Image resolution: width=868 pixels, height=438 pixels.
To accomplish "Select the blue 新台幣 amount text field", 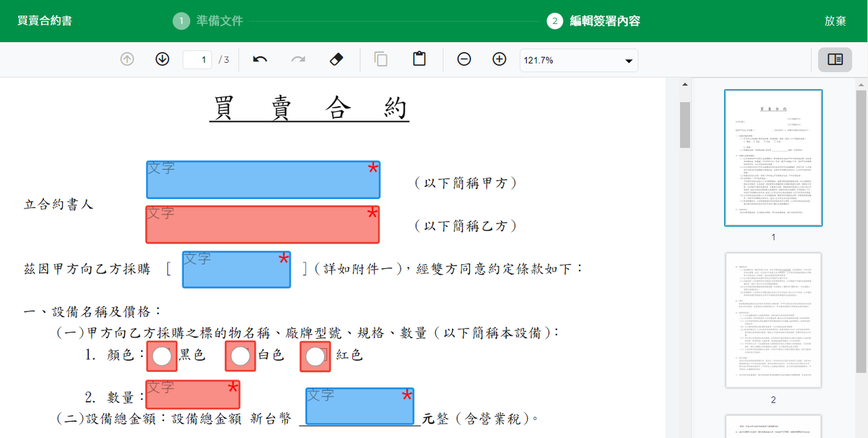I will (x=360, y=406).
